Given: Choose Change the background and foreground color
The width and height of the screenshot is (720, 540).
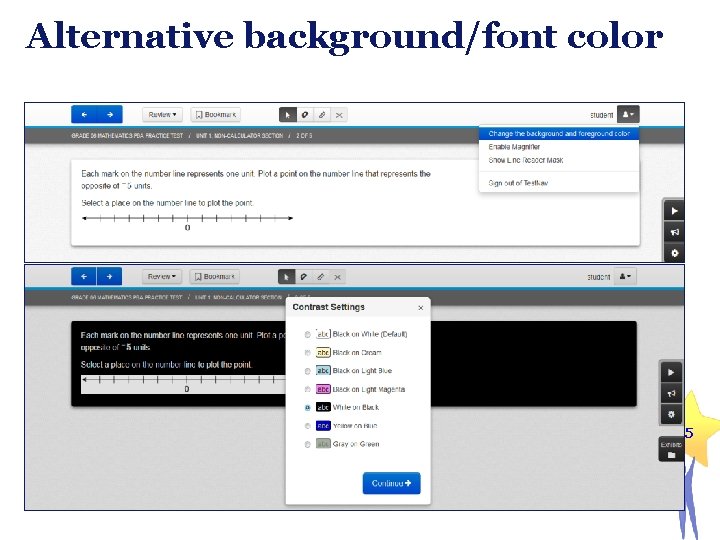Looking at the screenshot, I should 559,134.
